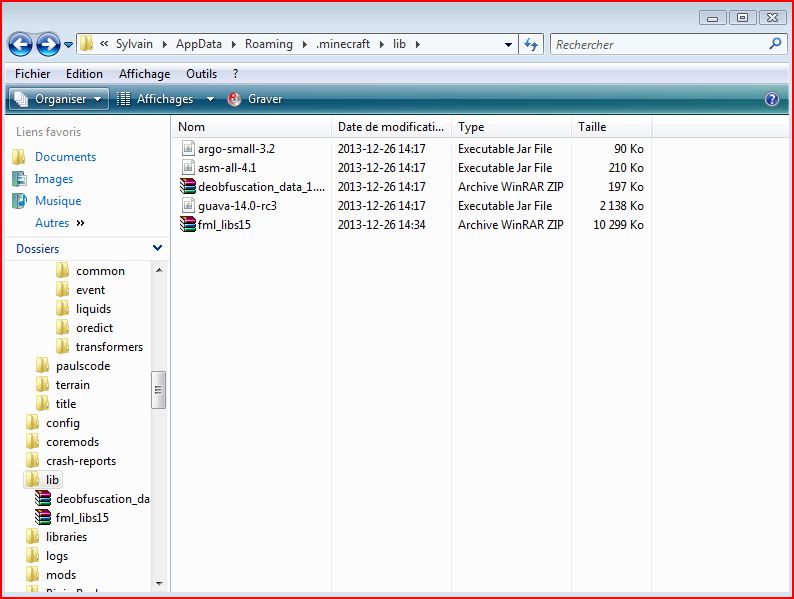Select the asm-all-4.1 jar file icon

tap(188, 167)
